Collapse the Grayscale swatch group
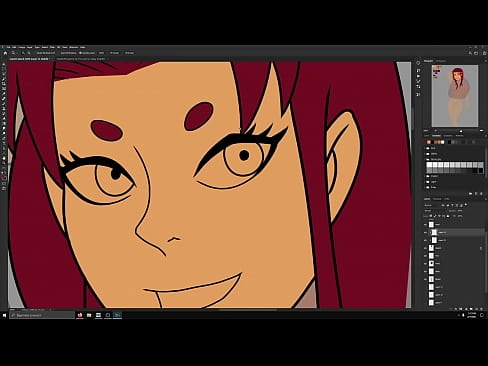 [x=428, y=159]
